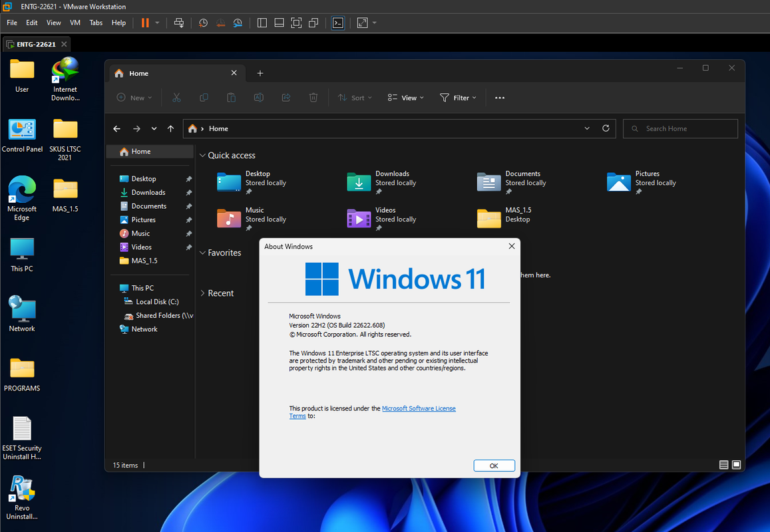
Task: Open the Sort dropdown
Action: point(355,98)
